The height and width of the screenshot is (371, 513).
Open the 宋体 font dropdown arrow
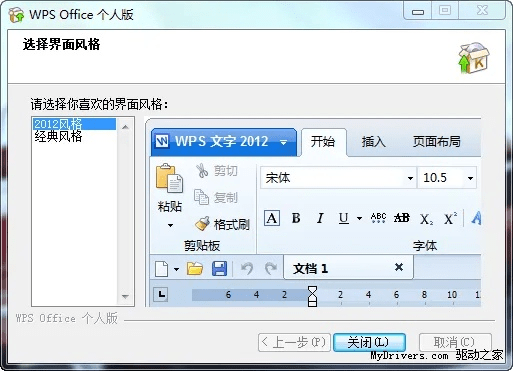(410, 178)
